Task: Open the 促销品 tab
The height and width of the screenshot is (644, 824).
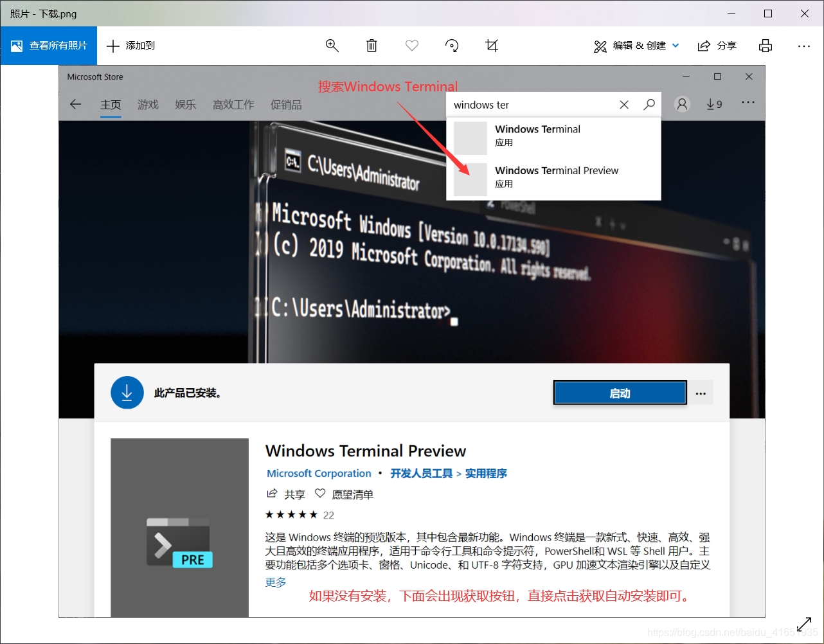Action: pos(286,105)
